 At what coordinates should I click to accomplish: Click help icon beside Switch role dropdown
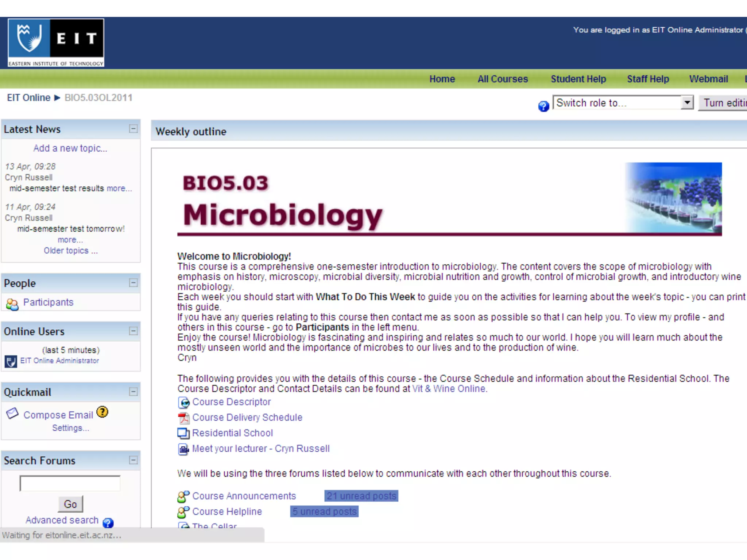click(x=543, y=106)
